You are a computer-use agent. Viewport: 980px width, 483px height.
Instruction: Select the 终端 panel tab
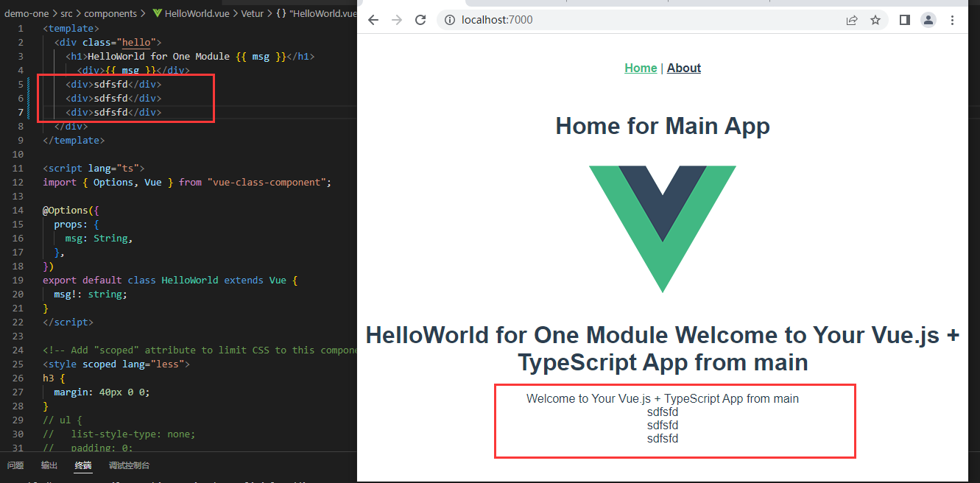[x=83, y=465]
